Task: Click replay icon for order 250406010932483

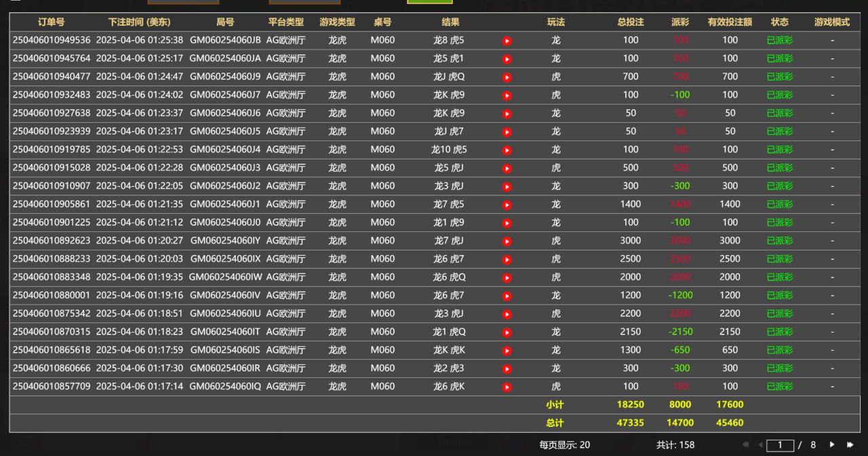Action: [507, 96]
